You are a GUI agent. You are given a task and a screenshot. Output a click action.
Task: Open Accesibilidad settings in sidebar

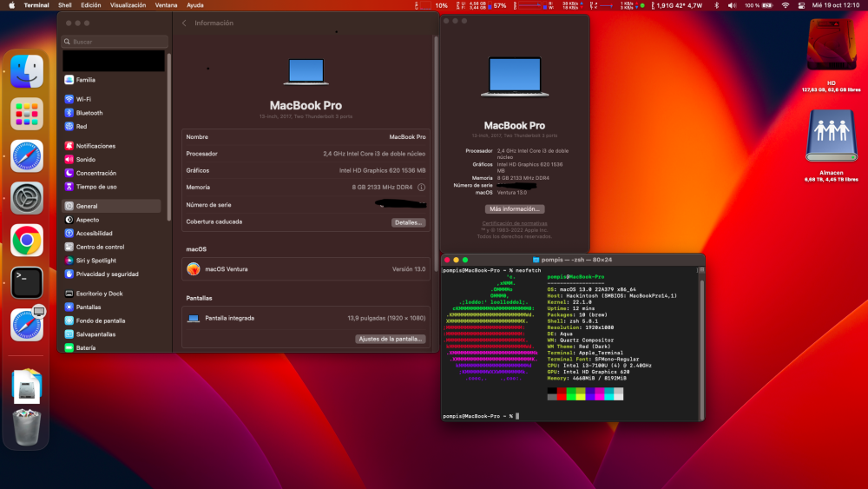point(111,233)
